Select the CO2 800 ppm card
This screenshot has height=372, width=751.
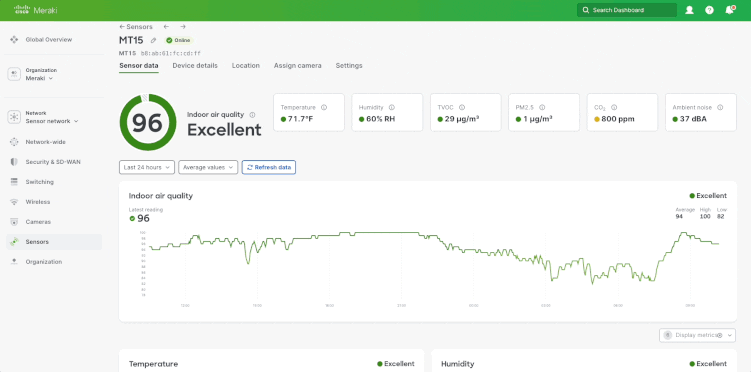point(622,112)
